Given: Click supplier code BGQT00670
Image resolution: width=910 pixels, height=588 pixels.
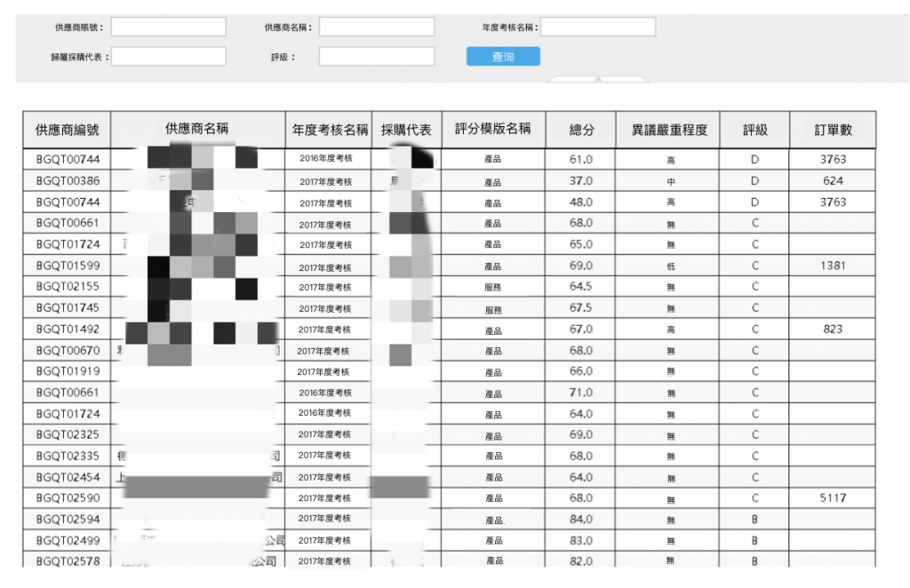Looking at the screenshot, I should coord(68,351).
